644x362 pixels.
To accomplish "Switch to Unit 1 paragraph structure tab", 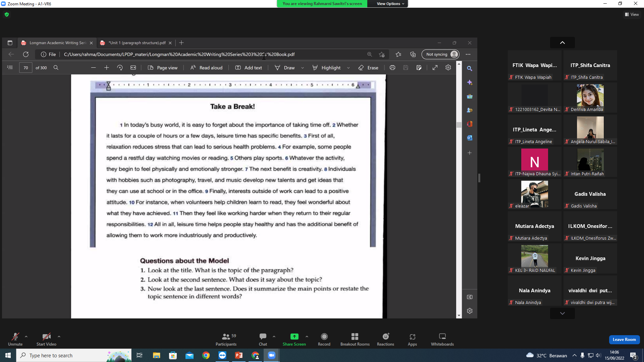I will tap(136, 43).
